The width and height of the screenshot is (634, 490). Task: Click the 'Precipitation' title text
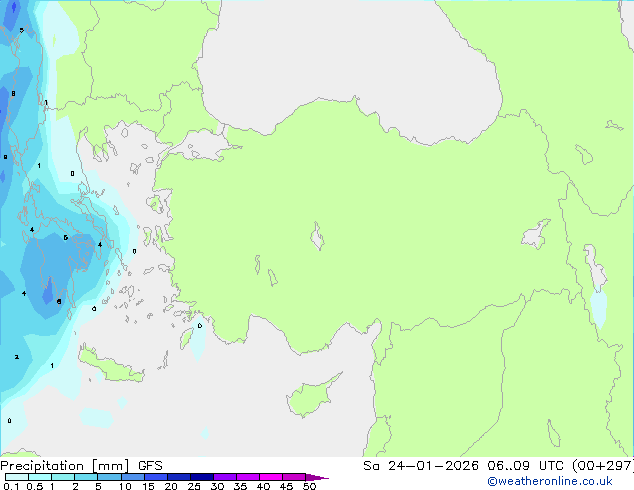point(42,466)
